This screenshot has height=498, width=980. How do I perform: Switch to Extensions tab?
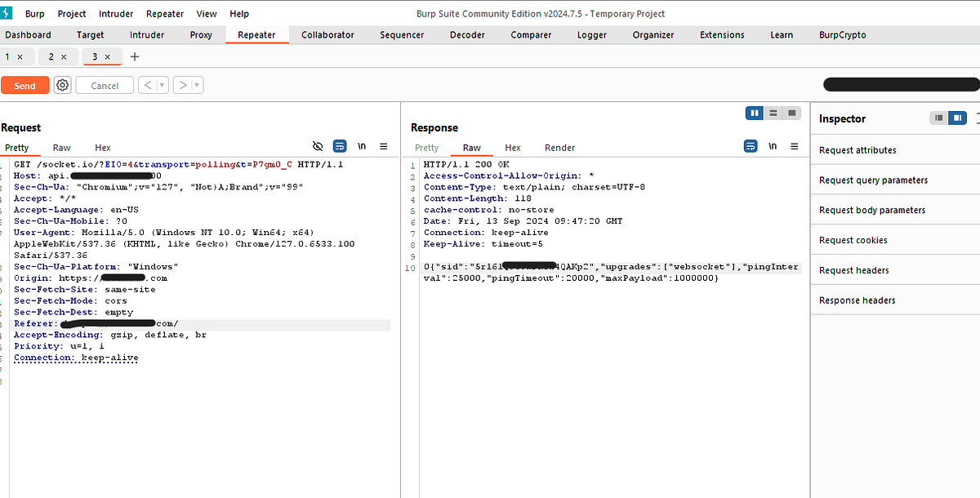coord(722,35)
